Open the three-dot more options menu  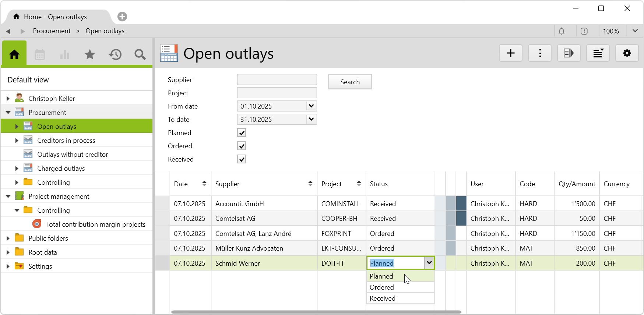539,53
